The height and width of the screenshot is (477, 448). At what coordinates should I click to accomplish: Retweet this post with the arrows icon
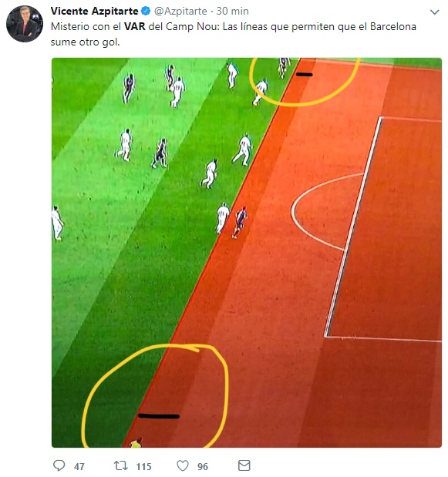121,465
